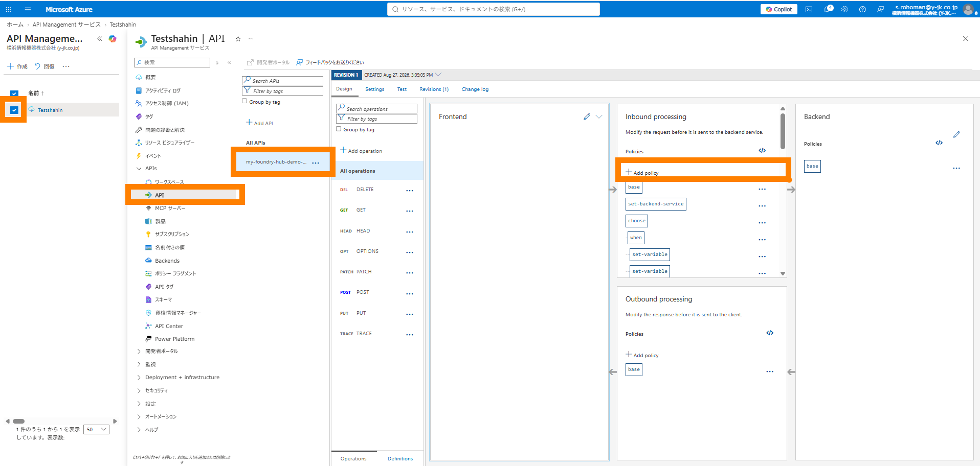Open menu for choose policy

tap(762, 223)
